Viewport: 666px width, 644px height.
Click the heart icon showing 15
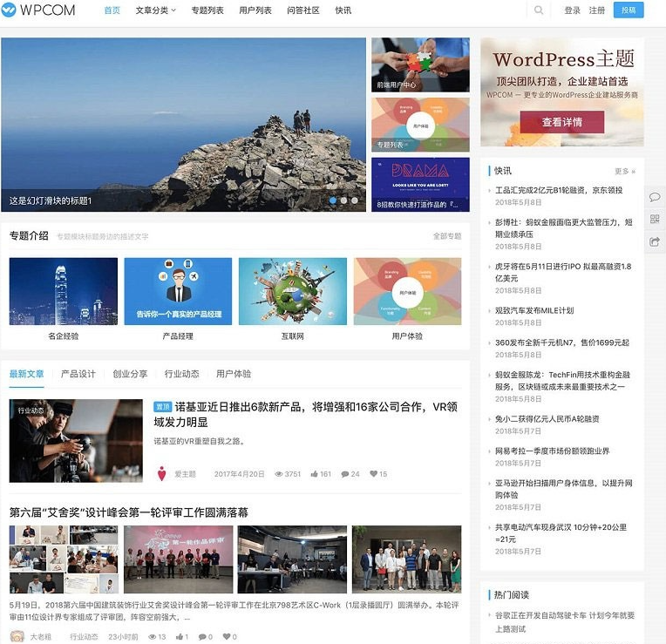pyautogui.click(x=373, y=473)
